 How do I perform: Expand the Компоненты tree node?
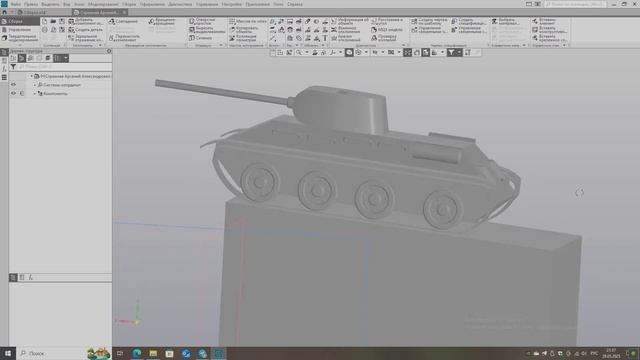tap(35, 93)
